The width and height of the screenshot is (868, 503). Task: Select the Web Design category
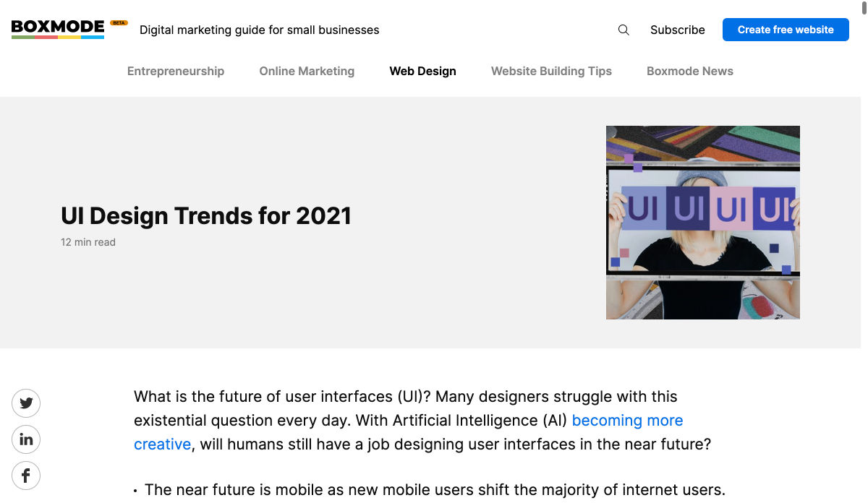423,71
